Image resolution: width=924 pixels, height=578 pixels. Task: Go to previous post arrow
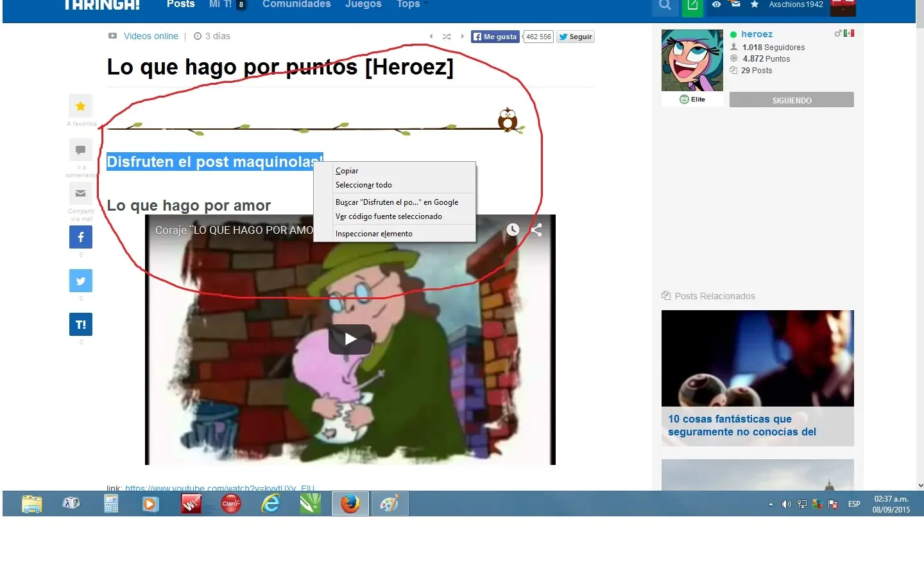click(431, 37)
